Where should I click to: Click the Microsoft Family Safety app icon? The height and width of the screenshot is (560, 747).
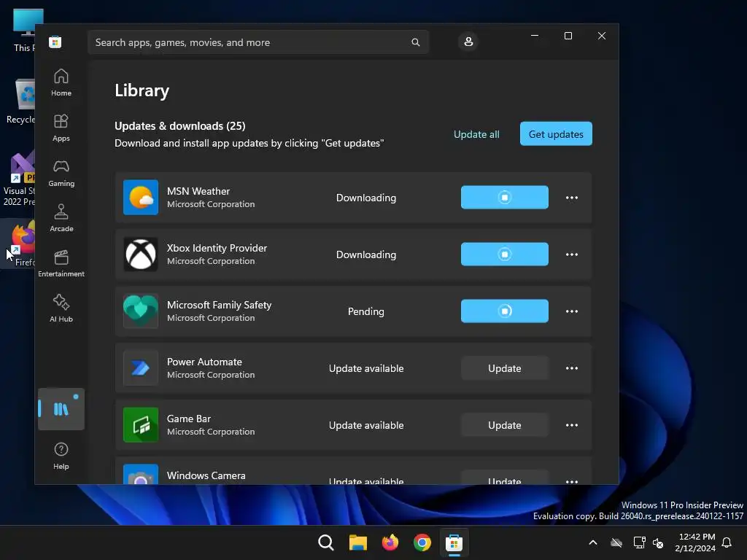click(x=141, y=311)
